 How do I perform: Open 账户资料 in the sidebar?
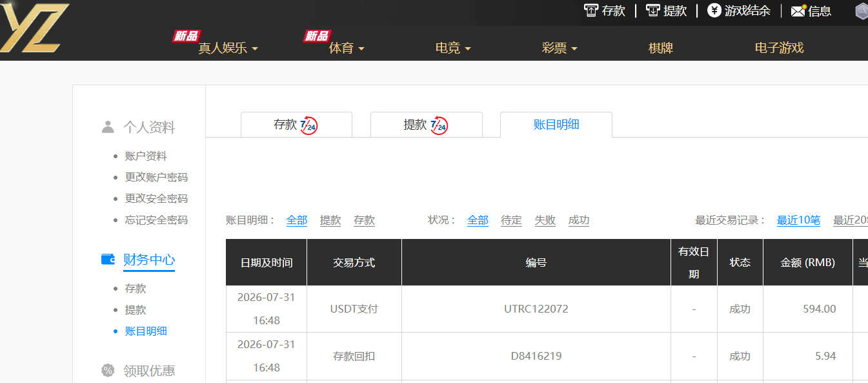pos(146,156)
